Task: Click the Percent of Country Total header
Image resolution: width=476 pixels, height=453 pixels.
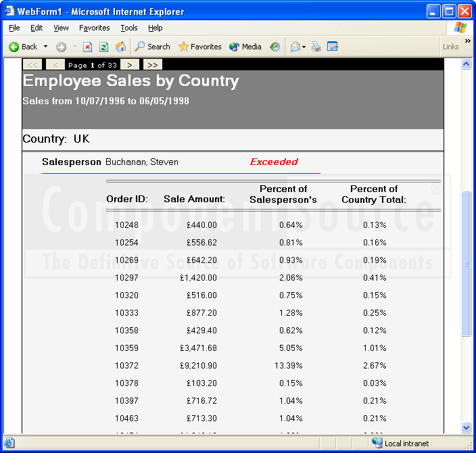Action: (374, 194)
